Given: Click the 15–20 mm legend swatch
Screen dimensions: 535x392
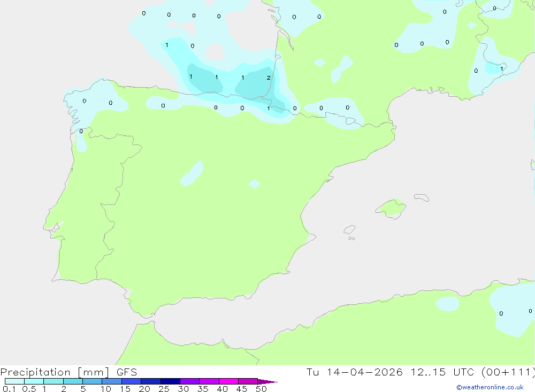Looking at the screenshot, I should click(132, 381).
